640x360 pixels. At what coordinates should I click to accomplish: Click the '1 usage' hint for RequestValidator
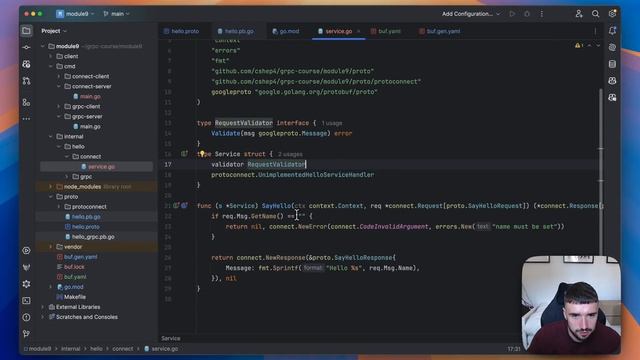(x=331, y=123)
